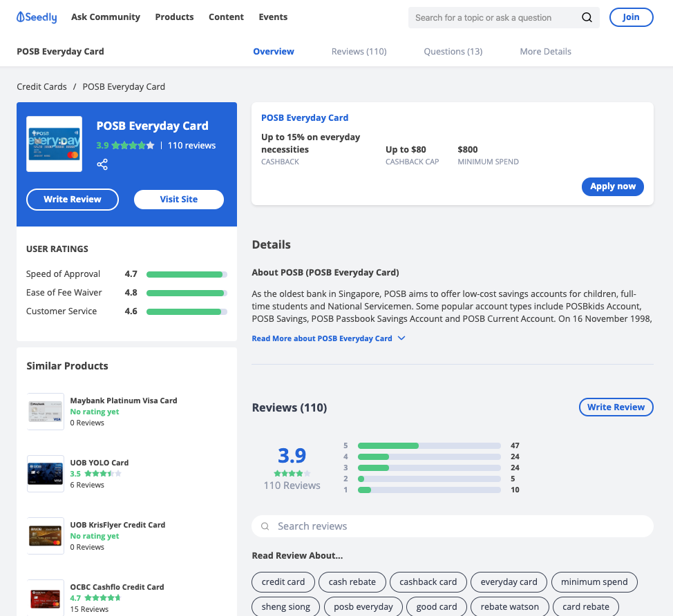
Task: Click the 4-star reviews bar
Action: (x=429, y=457)
